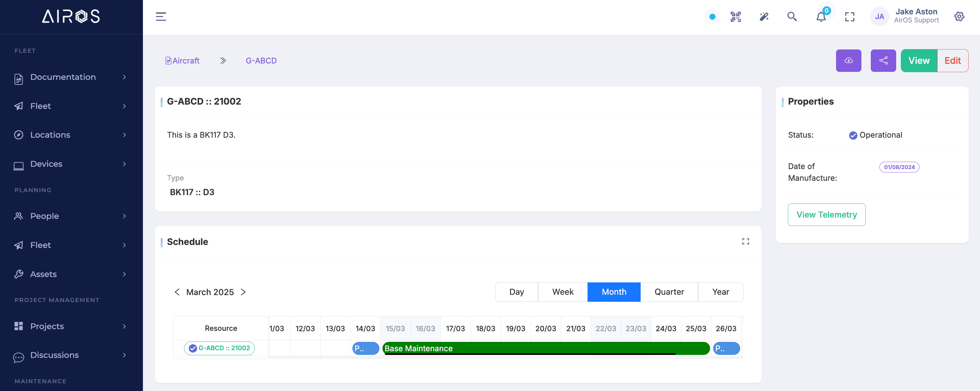Toggle fullscreen from the top bar
Viewport: 980px width, 391px height.
point(849,17)
